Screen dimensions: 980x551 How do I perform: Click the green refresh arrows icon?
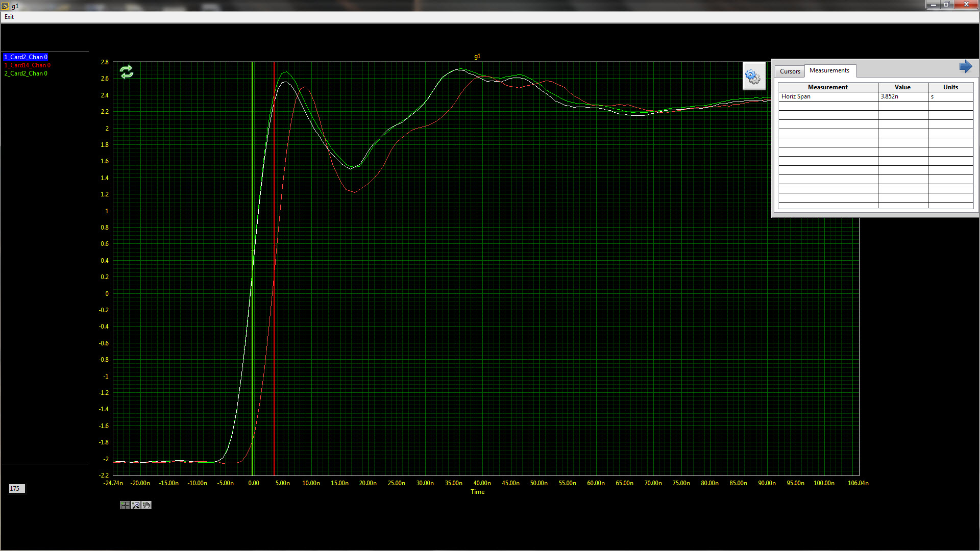(127, 72)
